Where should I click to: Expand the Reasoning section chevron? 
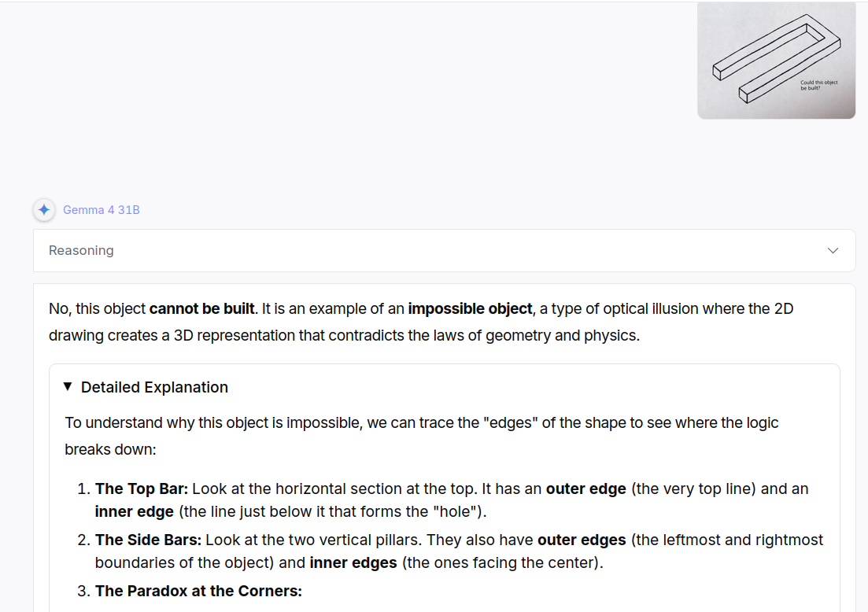833,251
